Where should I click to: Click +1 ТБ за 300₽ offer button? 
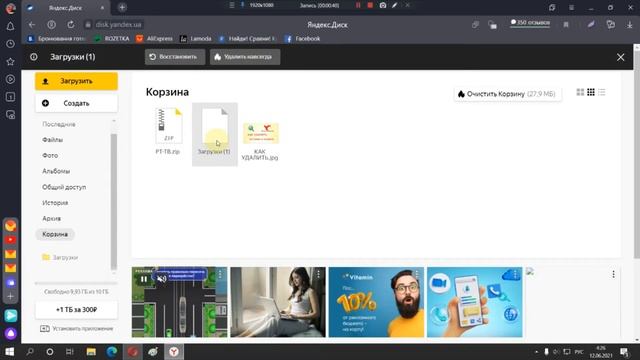[76, 310]
